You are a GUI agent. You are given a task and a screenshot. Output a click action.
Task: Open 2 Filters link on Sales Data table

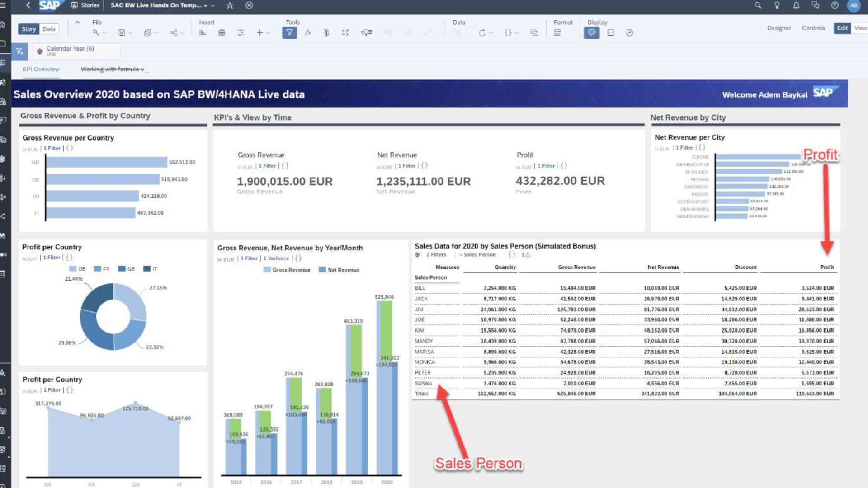pyautogui.click(x=436, y=255)
